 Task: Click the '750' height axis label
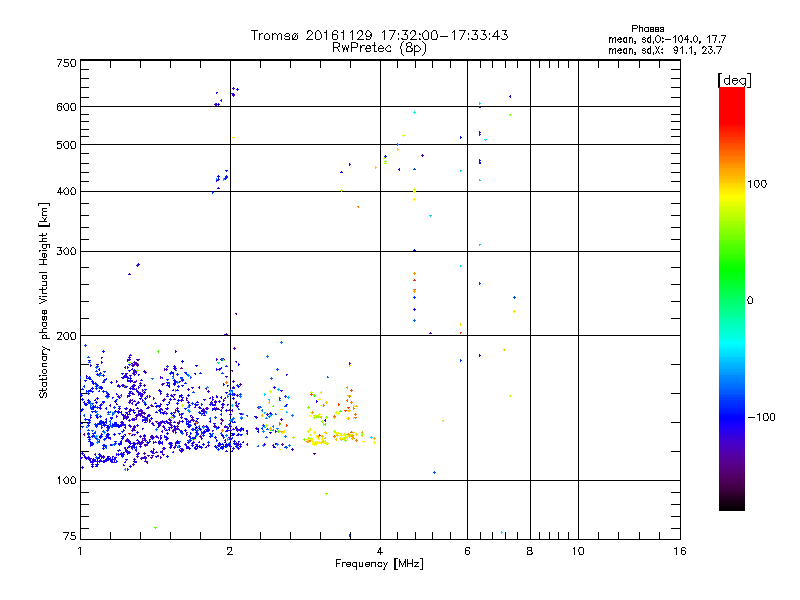point(66,63)
